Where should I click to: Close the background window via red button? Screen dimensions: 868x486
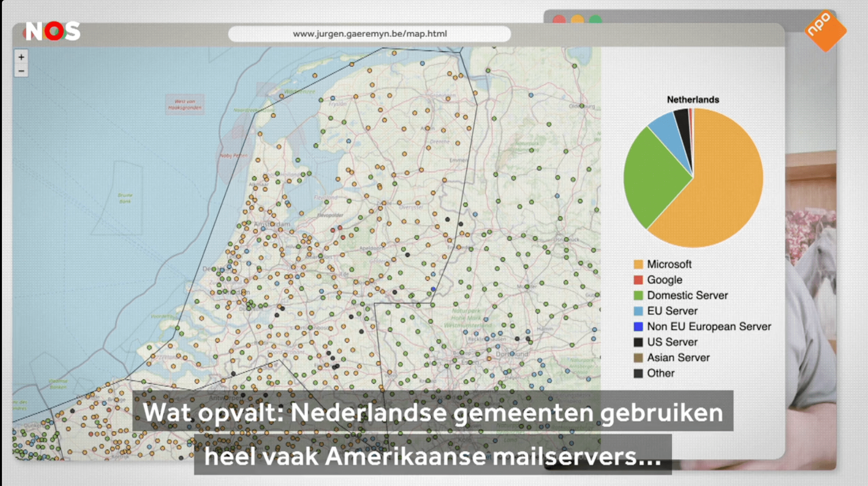[559, 19]
